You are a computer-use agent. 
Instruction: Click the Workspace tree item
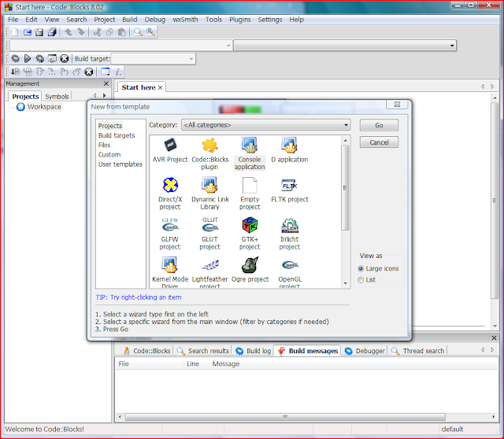(x=39, y=107)
